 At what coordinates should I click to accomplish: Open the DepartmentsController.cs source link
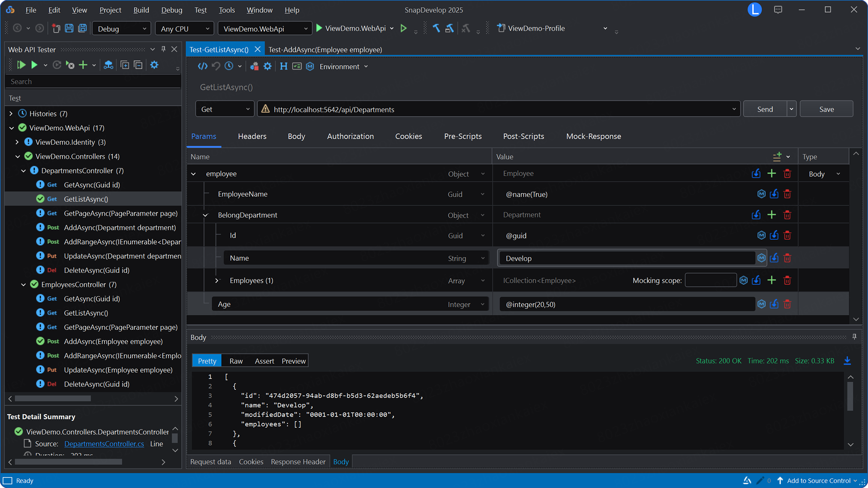point(104,443)
